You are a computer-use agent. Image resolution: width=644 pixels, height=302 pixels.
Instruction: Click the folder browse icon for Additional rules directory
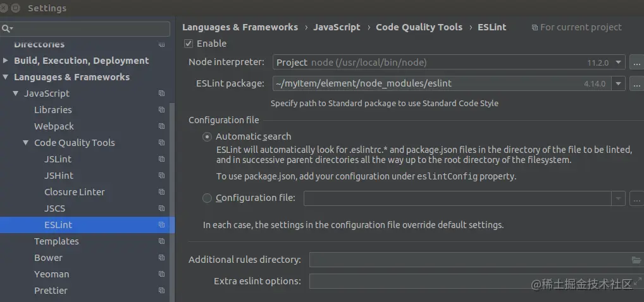click(x=636, y=260)
